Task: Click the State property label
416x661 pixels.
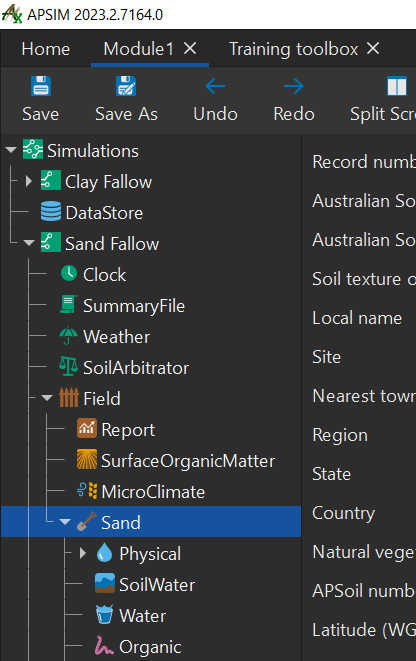Action: click(x=332, y=474)
